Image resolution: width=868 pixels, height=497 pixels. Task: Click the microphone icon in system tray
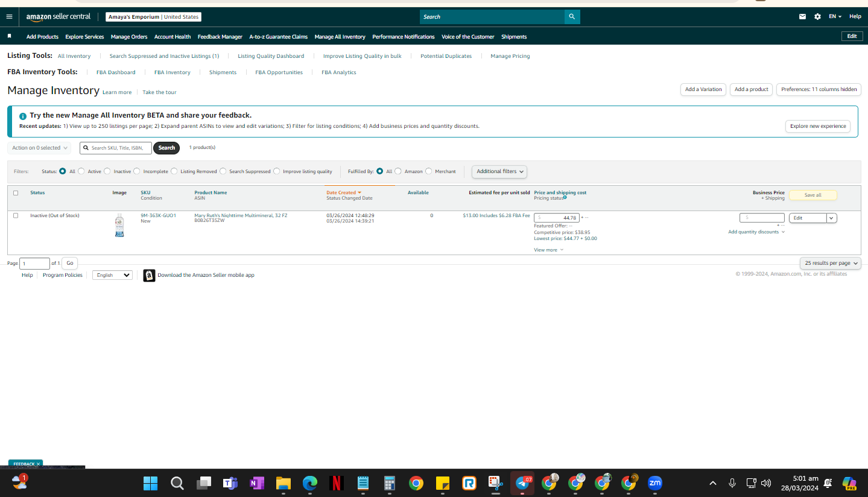[x=732, y=483]
